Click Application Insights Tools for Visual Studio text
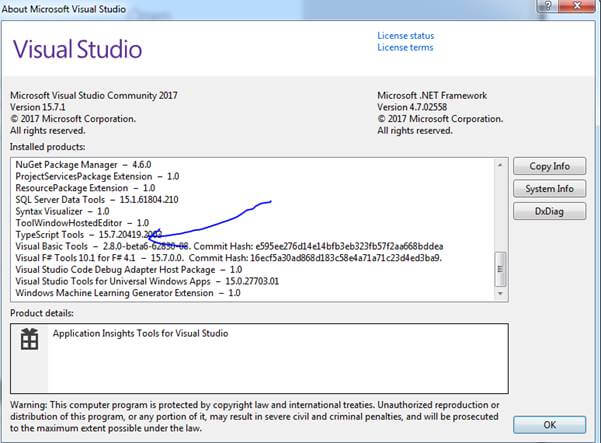This screenshot has height=443, width=601. [140, 333]
